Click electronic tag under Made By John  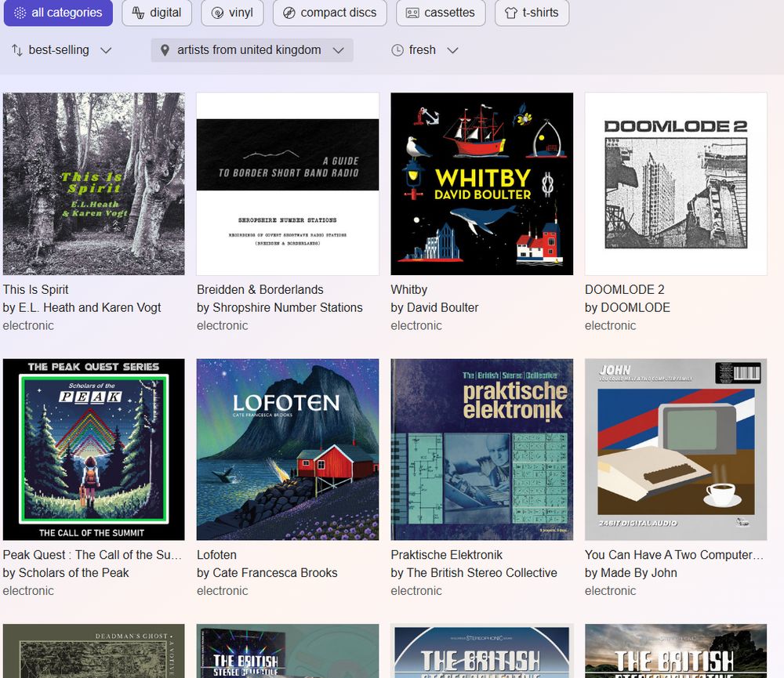pyautogui.click(x=610, y=590)
